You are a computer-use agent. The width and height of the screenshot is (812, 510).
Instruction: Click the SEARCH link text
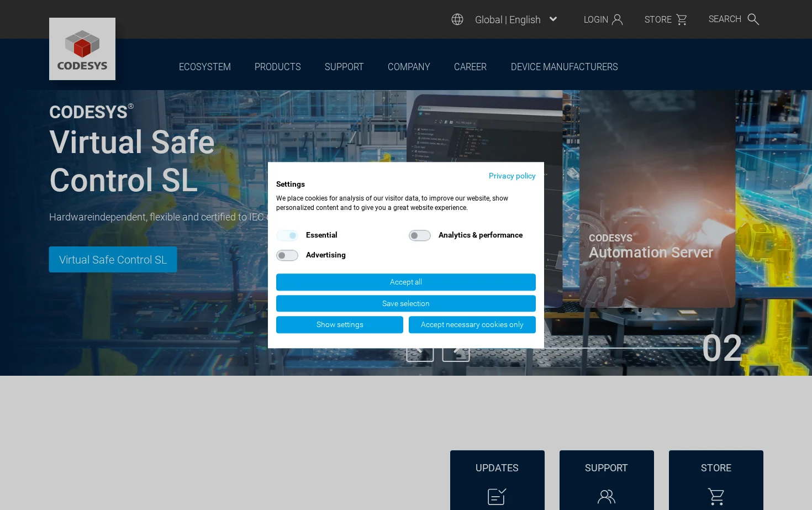point(725,19)
